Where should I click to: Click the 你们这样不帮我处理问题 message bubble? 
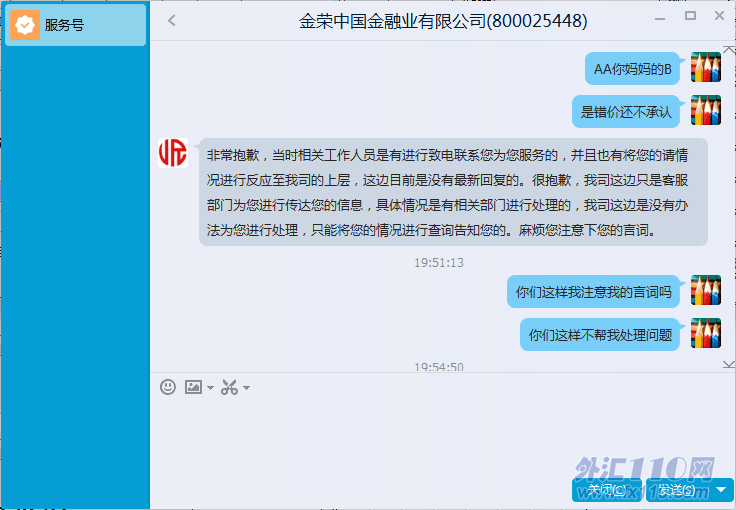click(600, 335)
